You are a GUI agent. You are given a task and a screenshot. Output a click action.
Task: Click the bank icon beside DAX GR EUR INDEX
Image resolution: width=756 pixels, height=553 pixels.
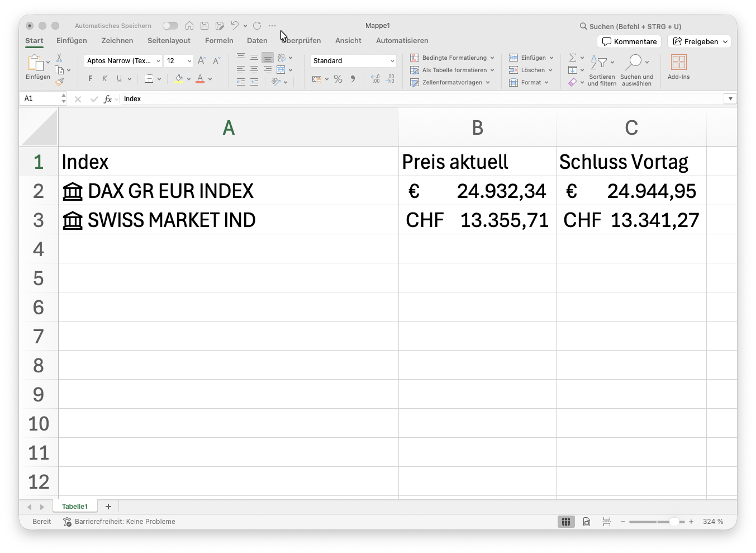click(x=73, y=191)
